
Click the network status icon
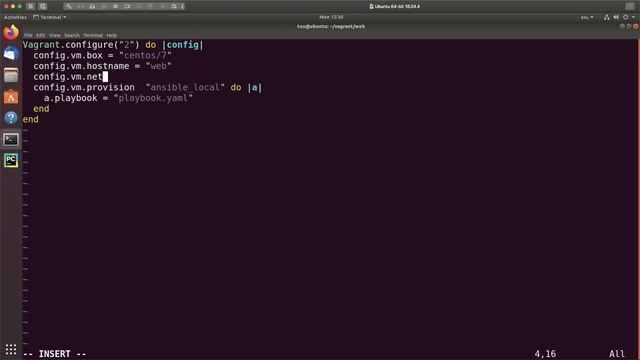click(x=607, y=17)
